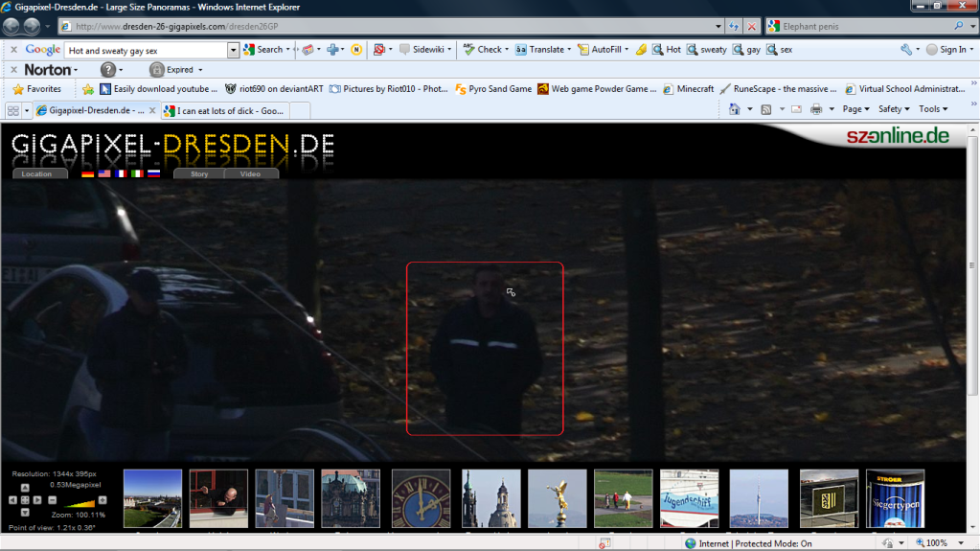Open the Minecraft favorites link
980x551 pixels.
tap(688, 89)
